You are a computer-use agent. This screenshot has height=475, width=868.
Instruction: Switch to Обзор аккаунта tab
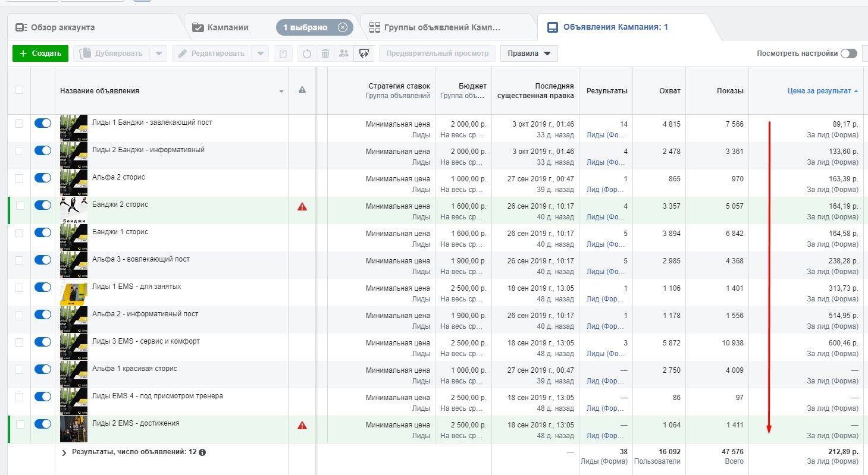pos(95,27)
